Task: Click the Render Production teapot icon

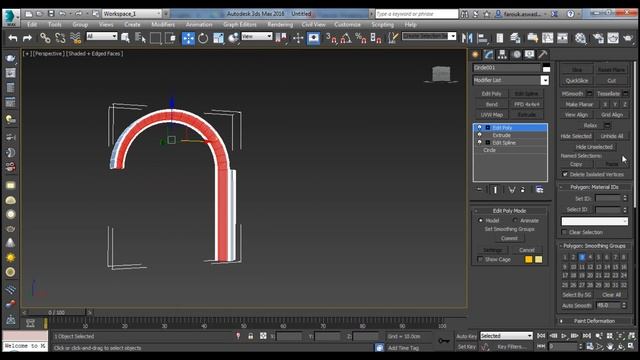Action: coord(628,38)
